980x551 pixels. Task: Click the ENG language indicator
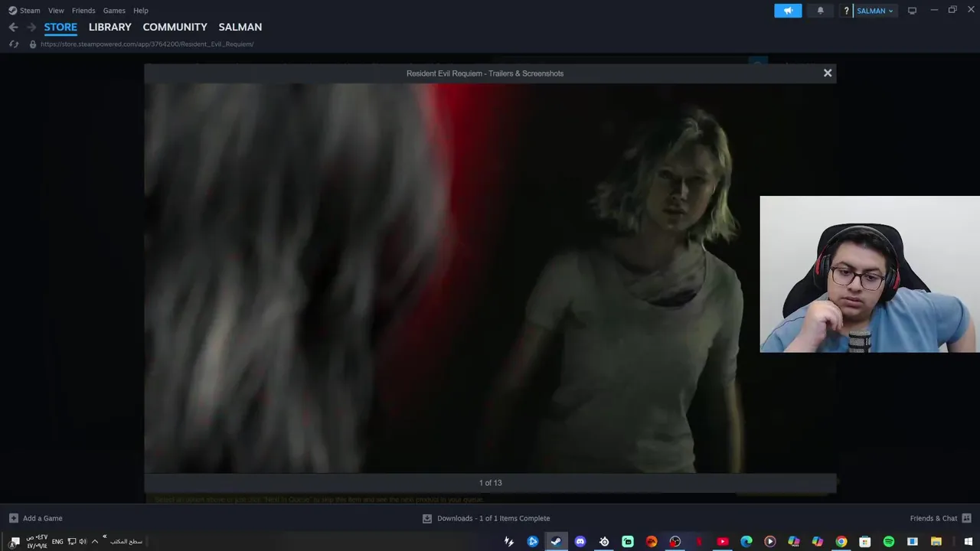(57, 542)
